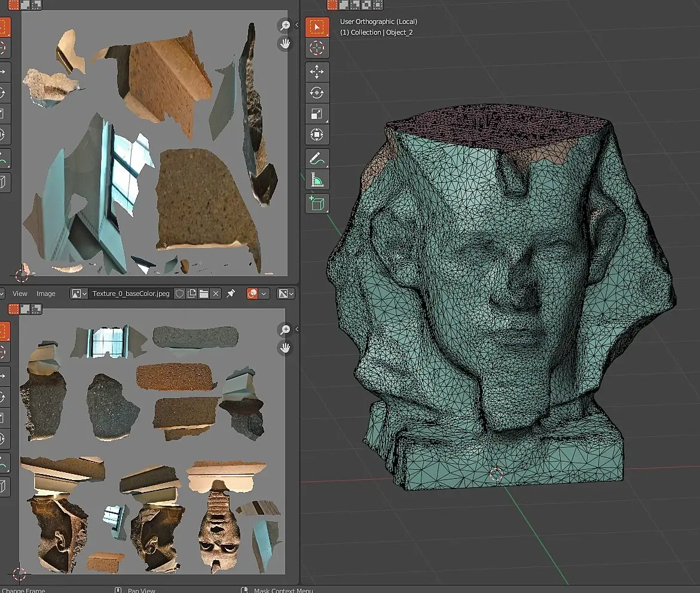700x593 pixels.
Task: Open the display channels dropdown
Action: [x=285, y=294]
